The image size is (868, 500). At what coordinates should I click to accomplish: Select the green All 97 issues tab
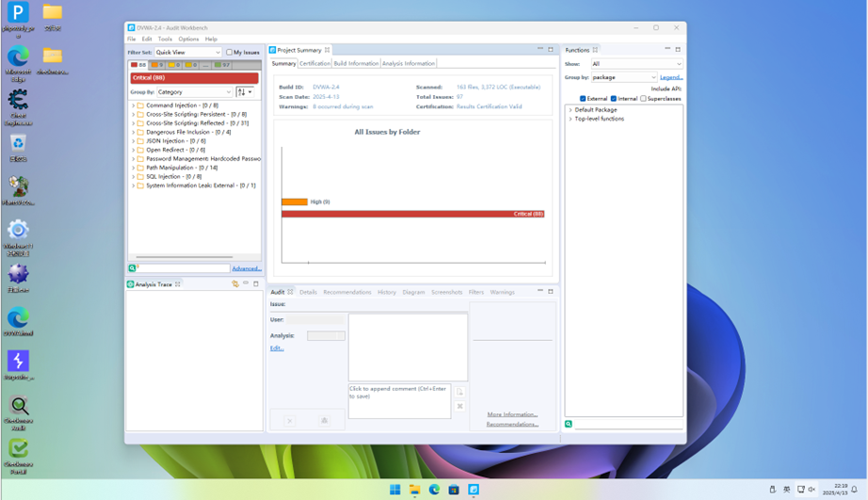222,65
